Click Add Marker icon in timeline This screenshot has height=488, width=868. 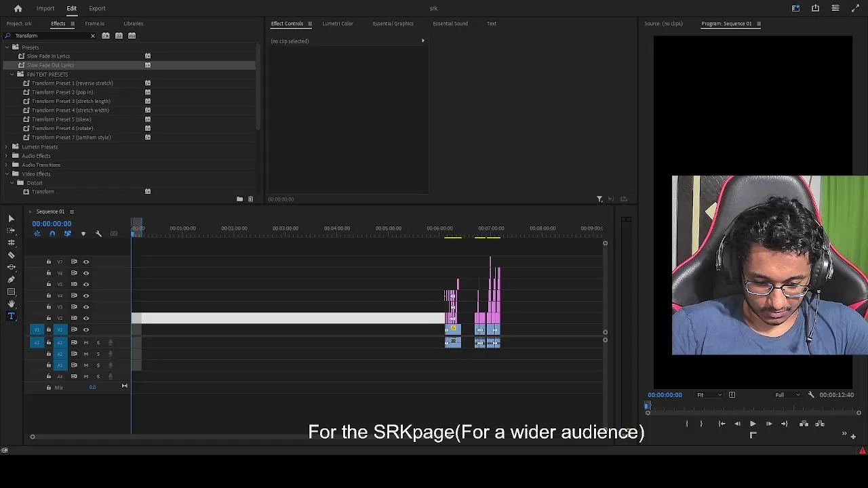tap(83, 234)
